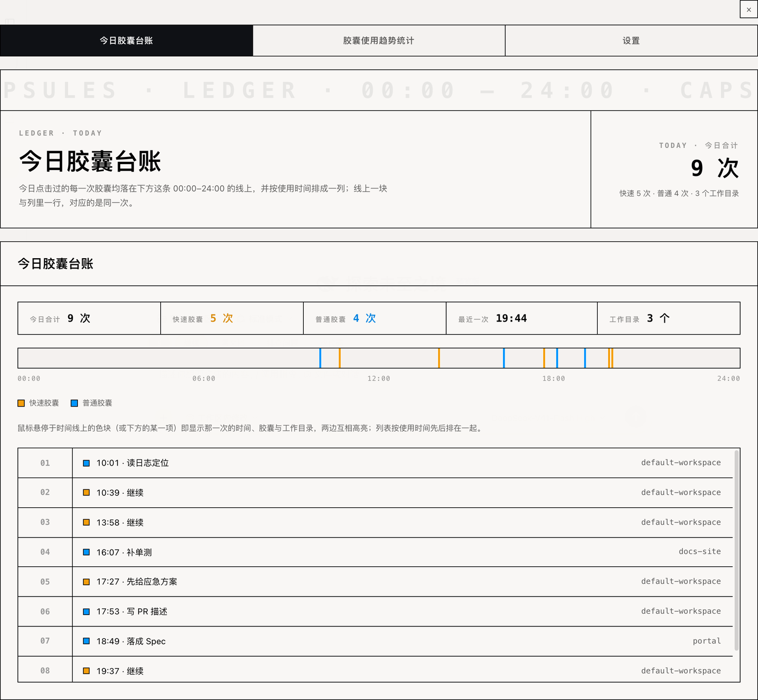Select the blue 17:53 marker on the timeline
Image resolution: width=758 pixels, height=700 pixels.
557,358
